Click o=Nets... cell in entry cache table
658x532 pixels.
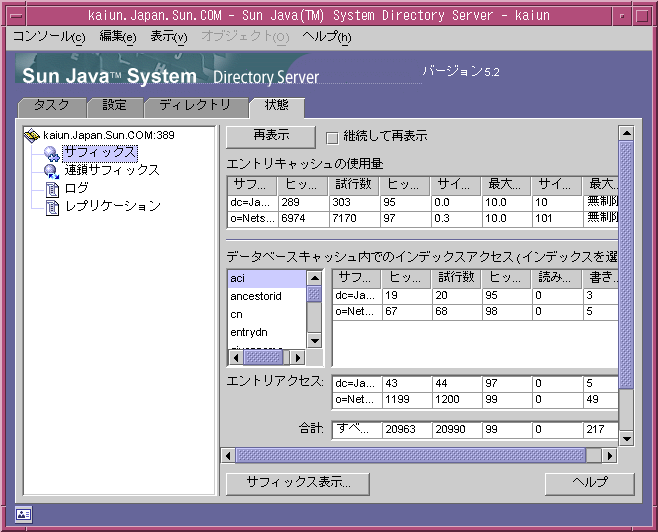(x=253, y=219)
